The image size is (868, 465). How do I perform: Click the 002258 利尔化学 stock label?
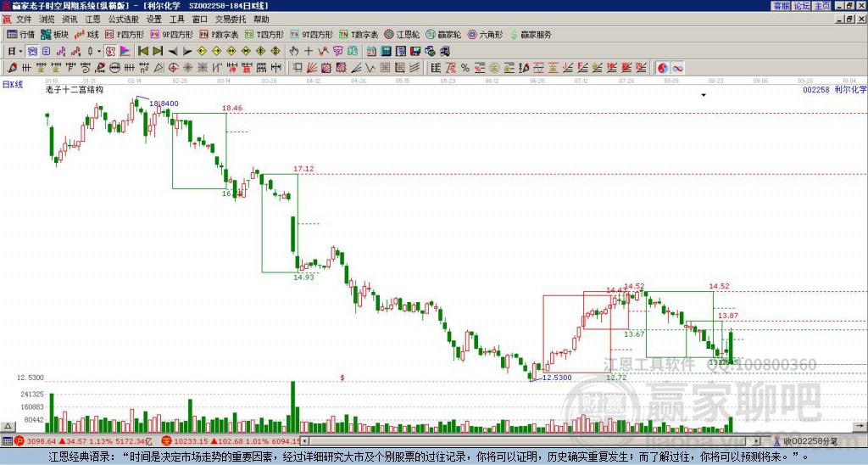tap(834, 89)
